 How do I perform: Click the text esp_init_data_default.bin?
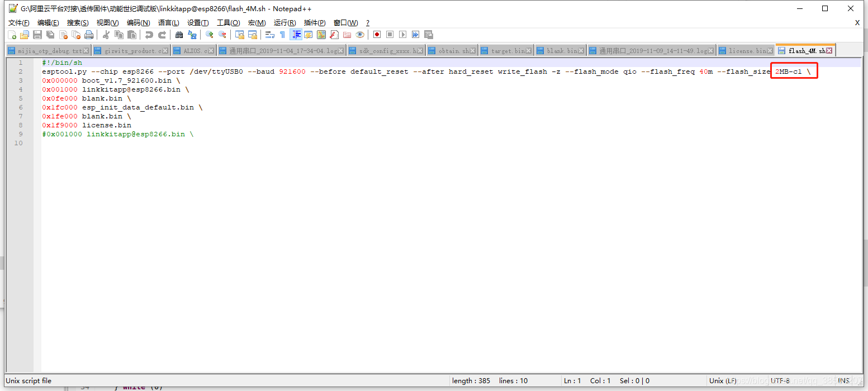point(138,107)
